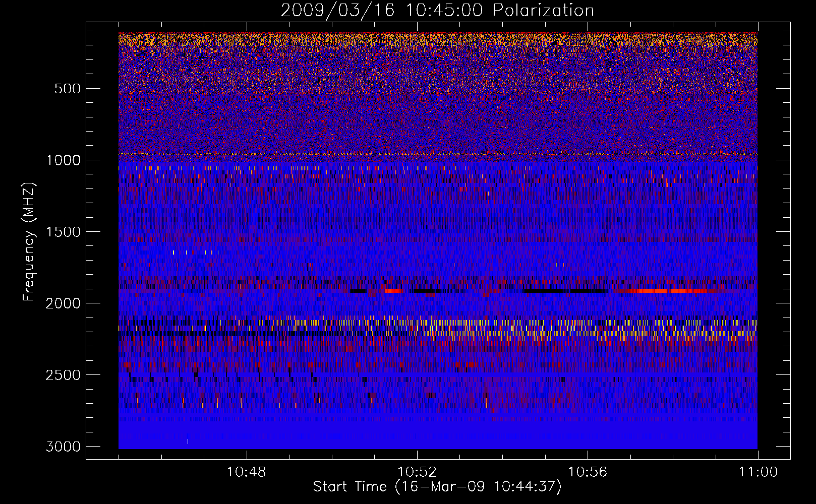Click the 500 frequency tick label
This screenshot has width=816, height=504.
[x=68, y=89]
